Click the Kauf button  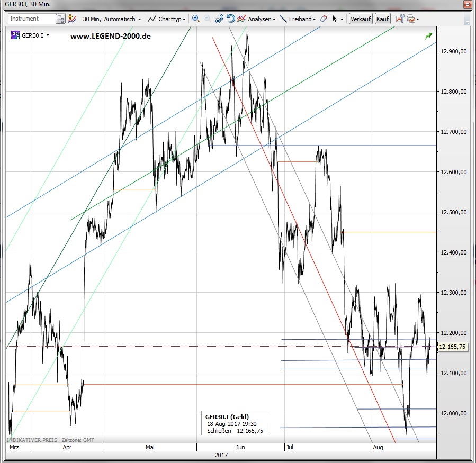click(382, 19)
